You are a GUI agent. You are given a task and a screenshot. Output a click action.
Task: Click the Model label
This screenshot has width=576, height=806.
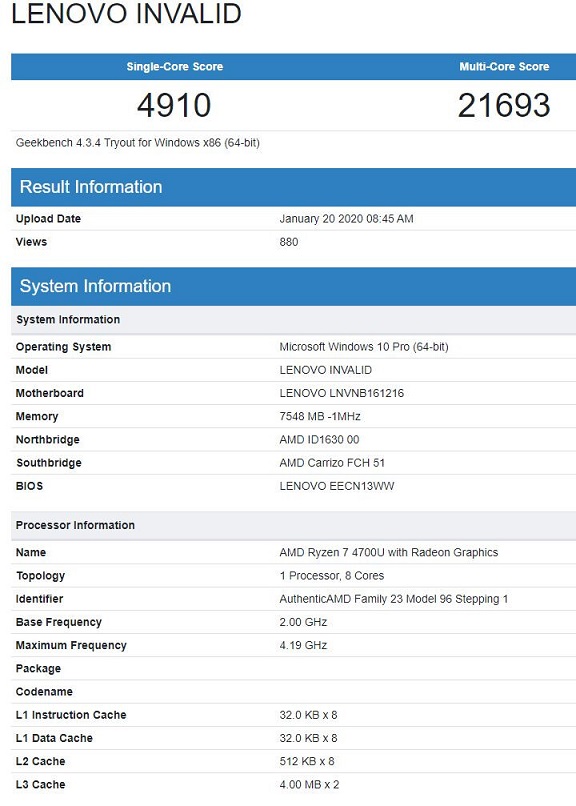(x=32, y=370)
